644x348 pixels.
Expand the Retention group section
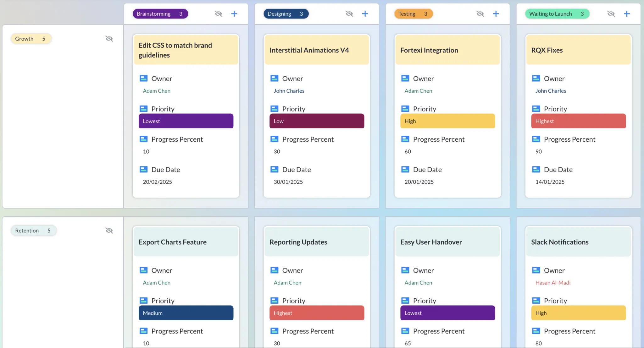33,231
